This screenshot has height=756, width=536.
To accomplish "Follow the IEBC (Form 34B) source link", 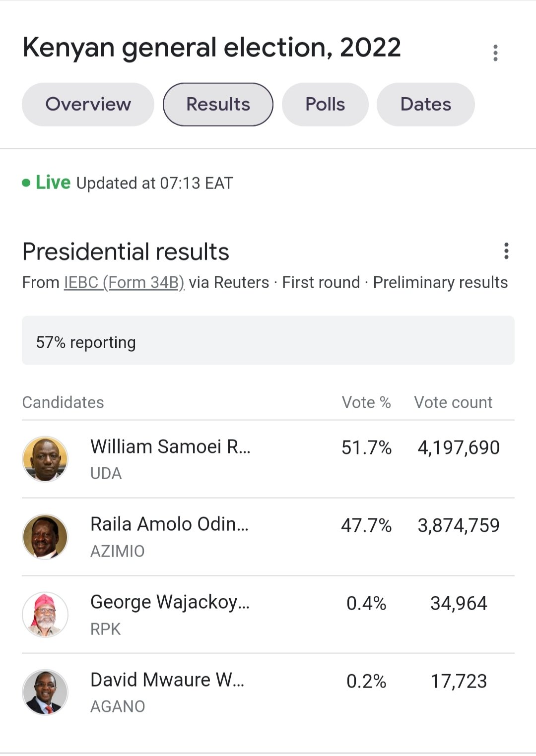I will (124, 282).
